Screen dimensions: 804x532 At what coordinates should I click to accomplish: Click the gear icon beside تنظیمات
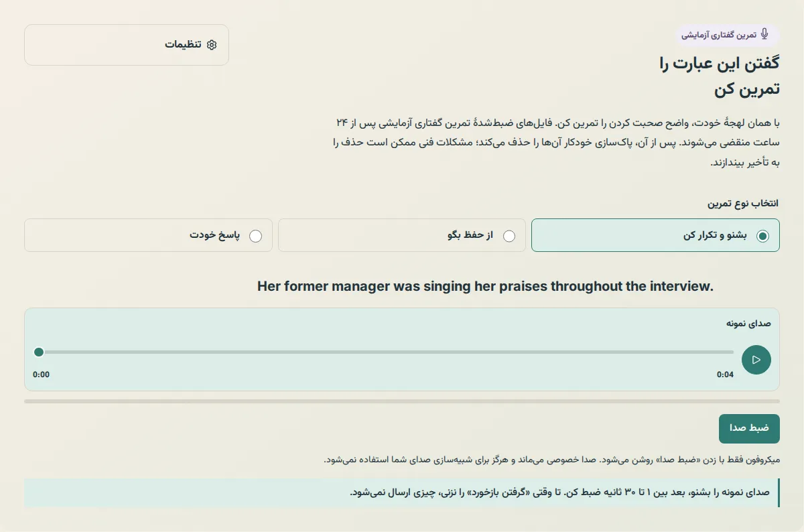212,45
